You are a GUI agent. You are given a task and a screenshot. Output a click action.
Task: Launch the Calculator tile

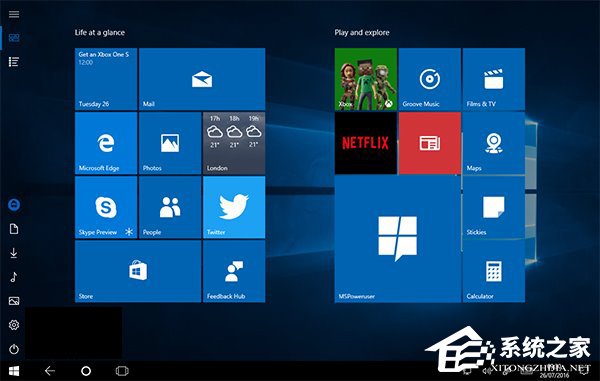(x=494, y=271)
